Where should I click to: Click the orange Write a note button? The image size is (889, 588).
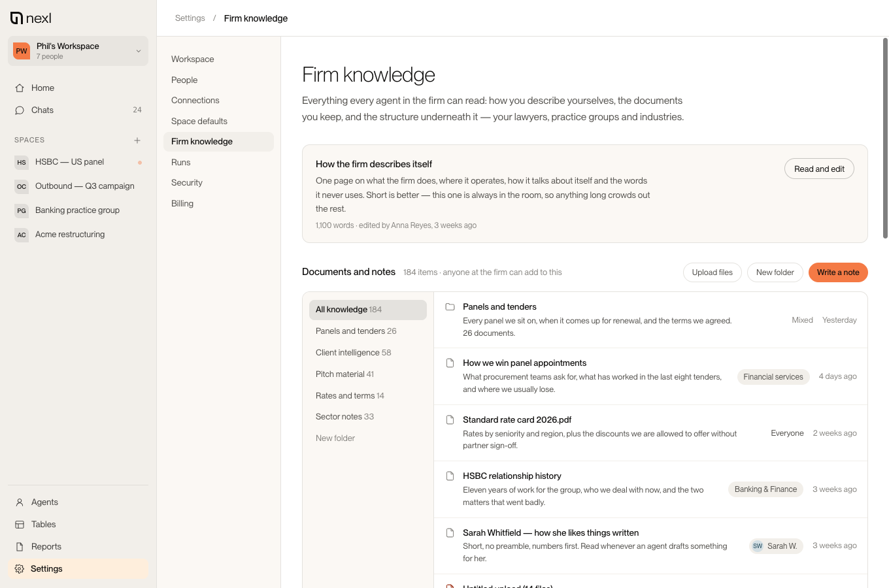[x=838, y=272]
